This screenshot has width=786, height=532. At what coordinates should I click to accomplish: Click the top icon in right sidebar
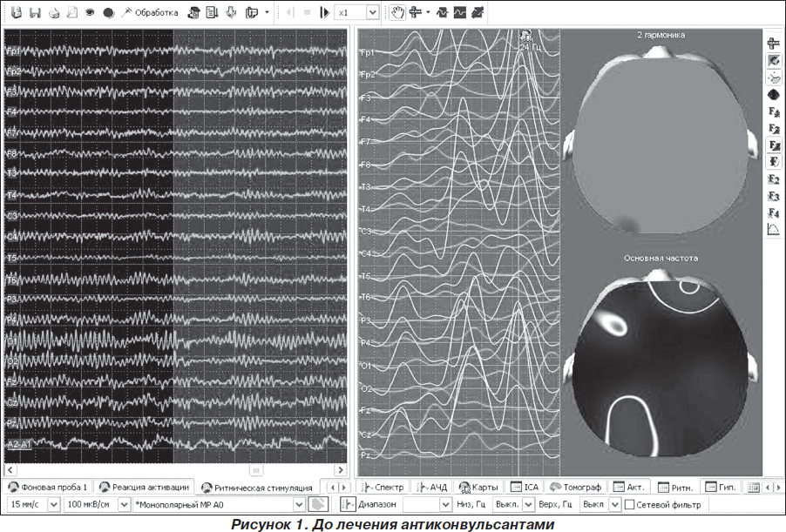pyautogui.click(x=773, y=43)
